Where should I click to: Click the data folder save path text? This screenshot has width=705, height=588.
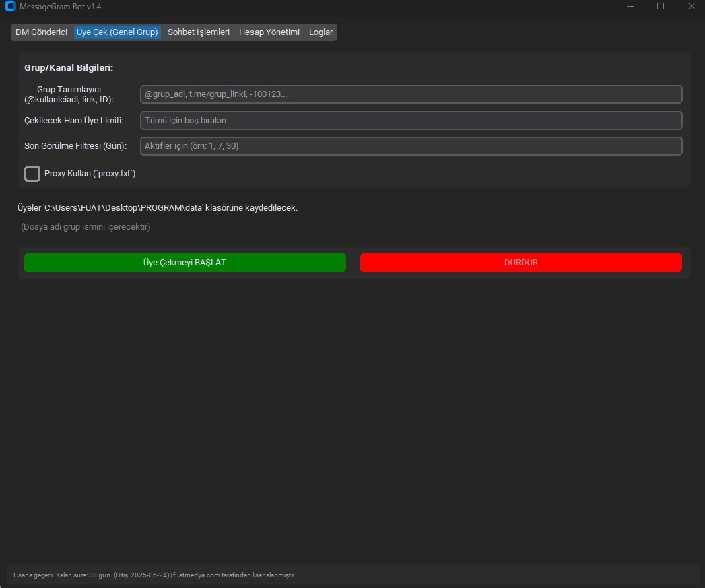pos(158,208)
